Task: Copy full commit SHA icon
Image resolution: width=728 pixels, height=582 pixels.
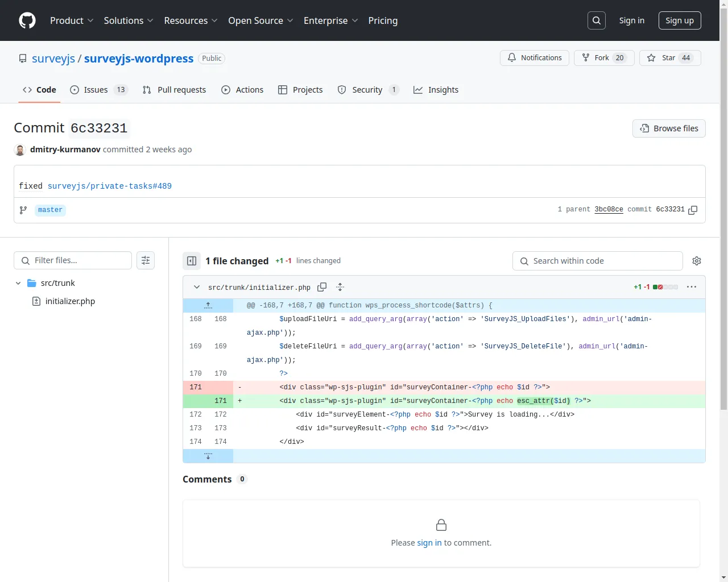Action: pos(693,210)
